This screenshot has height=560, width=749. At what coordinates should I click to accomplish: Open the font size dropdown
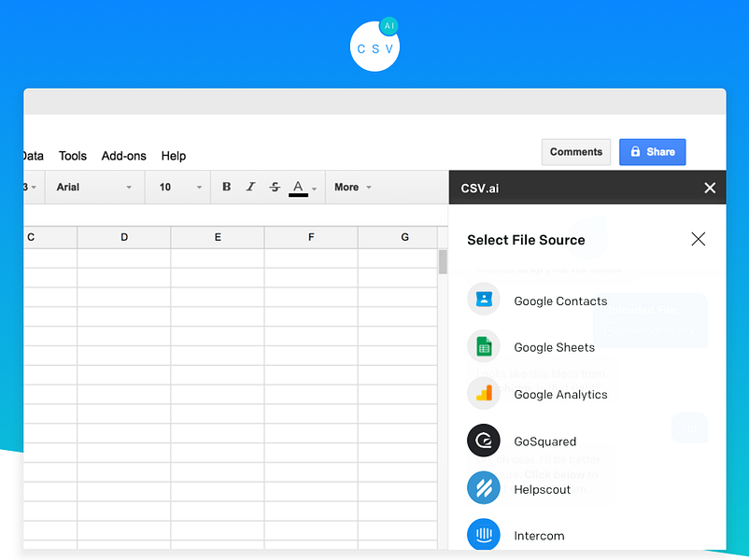(x=177, y=187)
